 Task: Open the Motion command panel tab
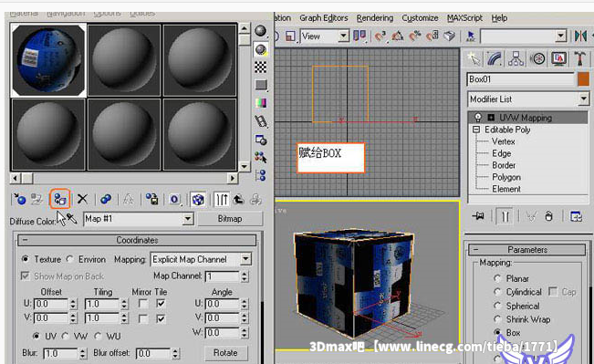[537, 58]
